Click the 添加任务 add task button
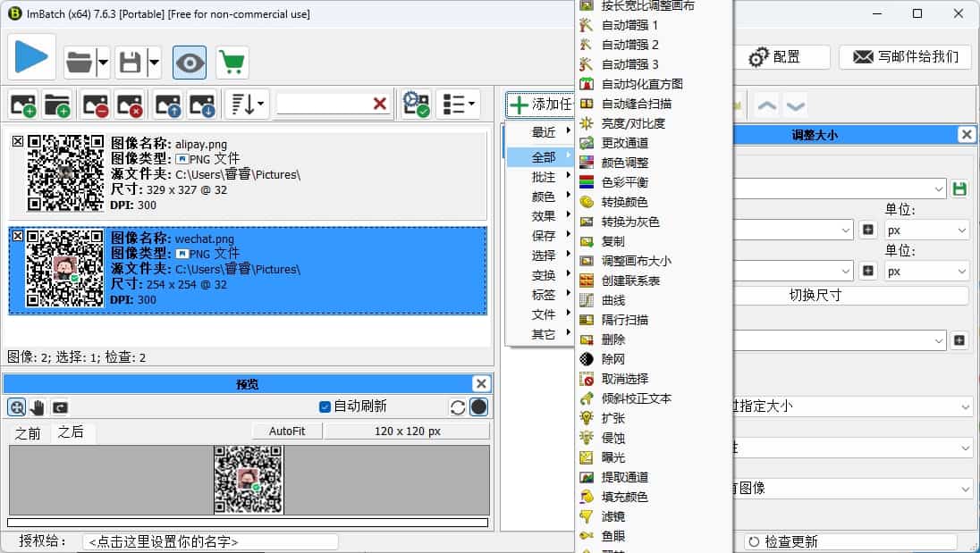The image size is (980, 553). (x=541, y=105)
